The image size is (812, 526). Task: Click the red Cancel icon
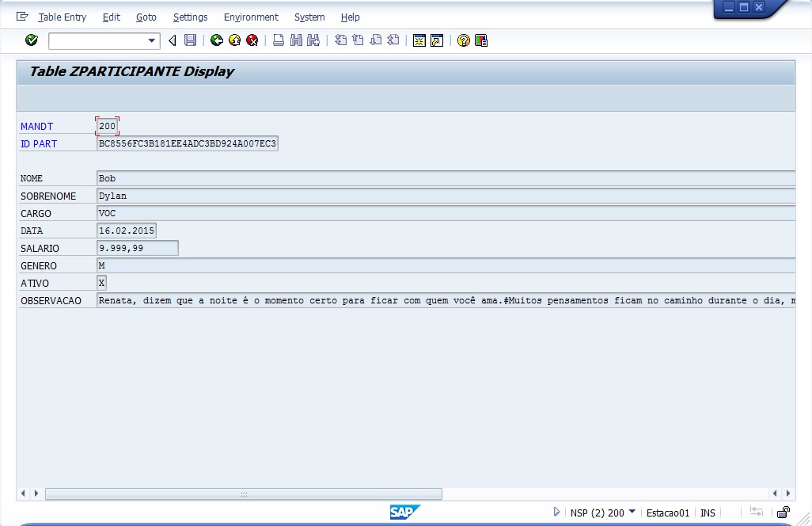252,40
